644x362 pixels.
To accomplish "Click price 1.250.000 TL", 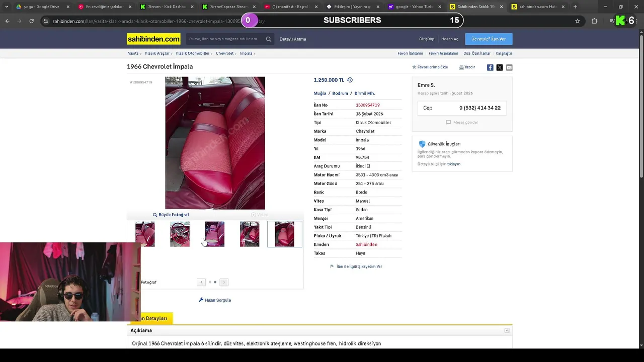I will coord(329,80).
